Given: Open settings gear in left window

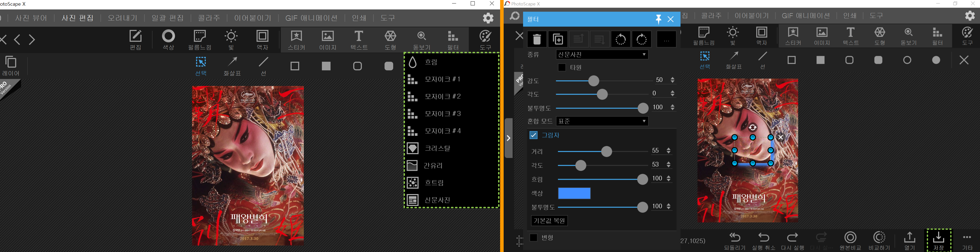Looking at the screenshot, I should pos(488,18).
